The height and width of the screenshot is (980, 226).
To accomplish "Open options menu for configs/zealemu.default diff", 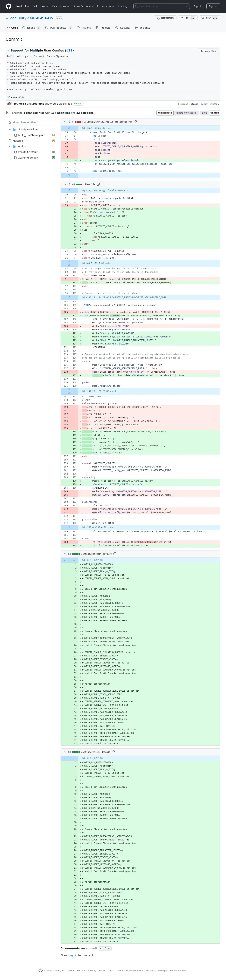I will [216, 752].
